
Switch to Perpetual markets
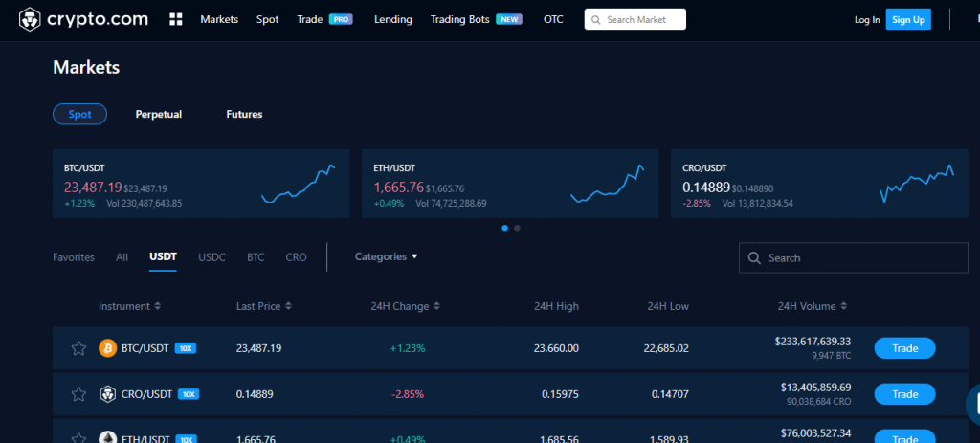(x=159, y=115)
